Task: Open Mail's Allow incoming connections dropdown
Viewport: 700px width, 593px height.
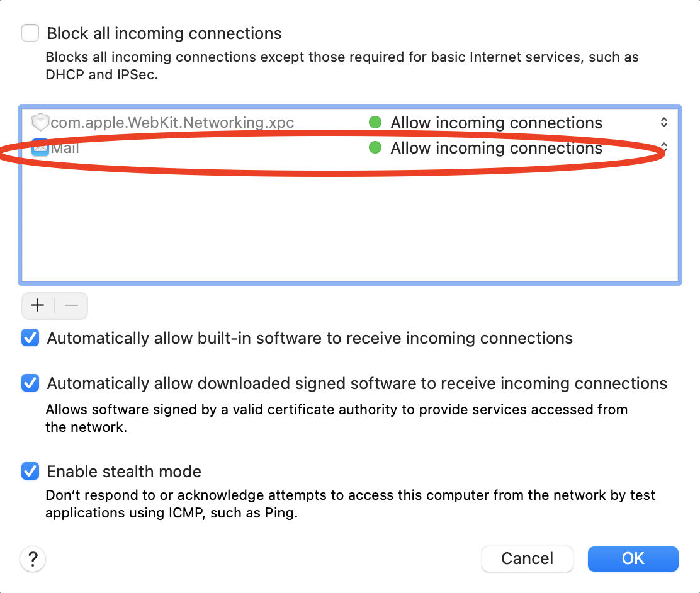Action: pyautogui.click(x=496, y=149)
